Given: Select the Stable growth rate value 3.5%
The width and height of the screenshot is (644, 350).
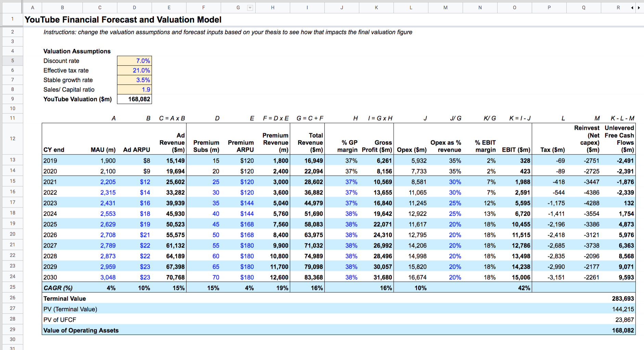Looking at the screenshot, I should (134, 80).
